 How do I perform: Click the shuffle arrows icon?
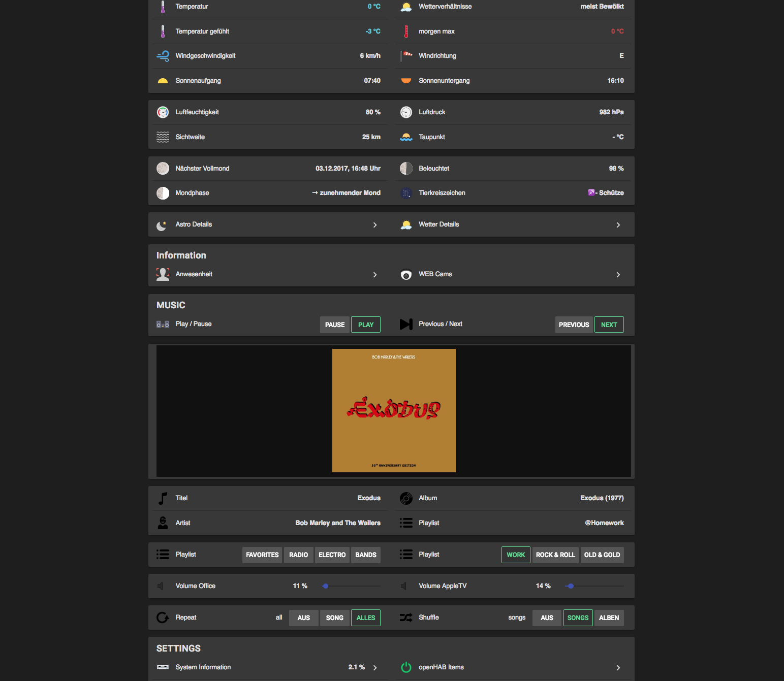[x=406, y=618]
